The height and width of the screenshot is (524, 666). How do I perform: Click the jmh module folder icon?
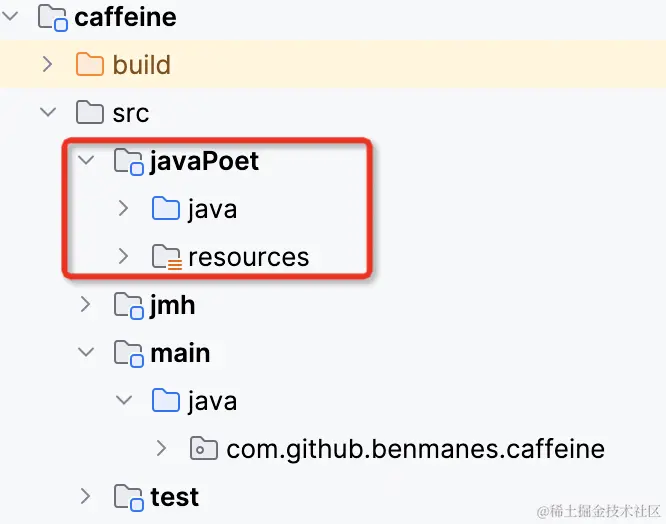pos(129,306)
